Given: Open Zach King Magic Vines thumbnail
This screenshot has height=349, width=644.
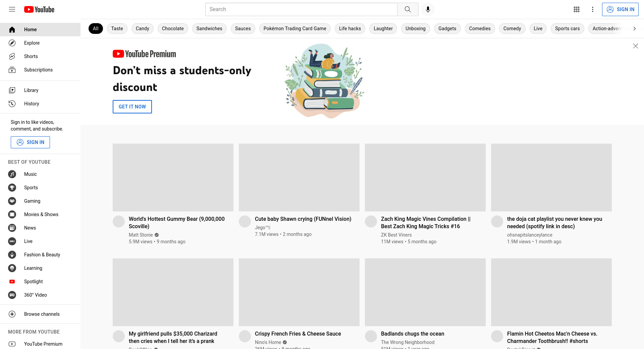Looking at the screenshot, I should coord(425,178).
